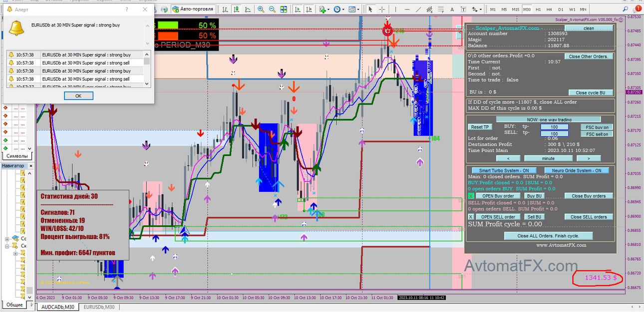Open the EURUSDb,M30 chart tab
644x312 pixels.
point(99,307)
